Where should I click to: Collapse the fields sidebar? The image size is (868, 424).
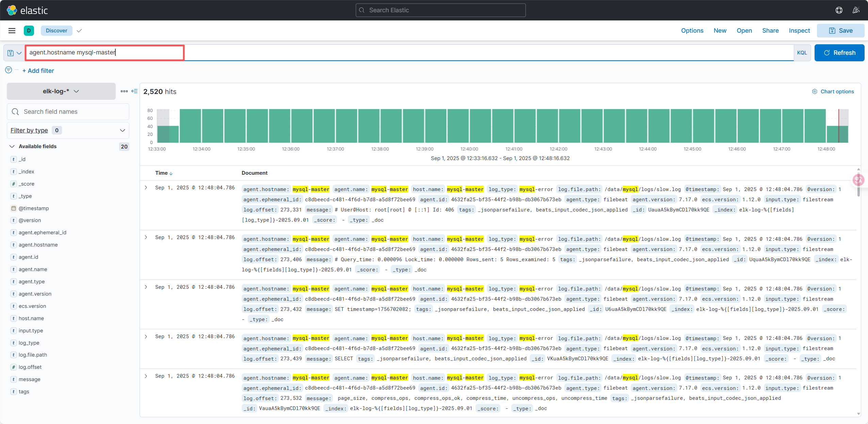134,91
